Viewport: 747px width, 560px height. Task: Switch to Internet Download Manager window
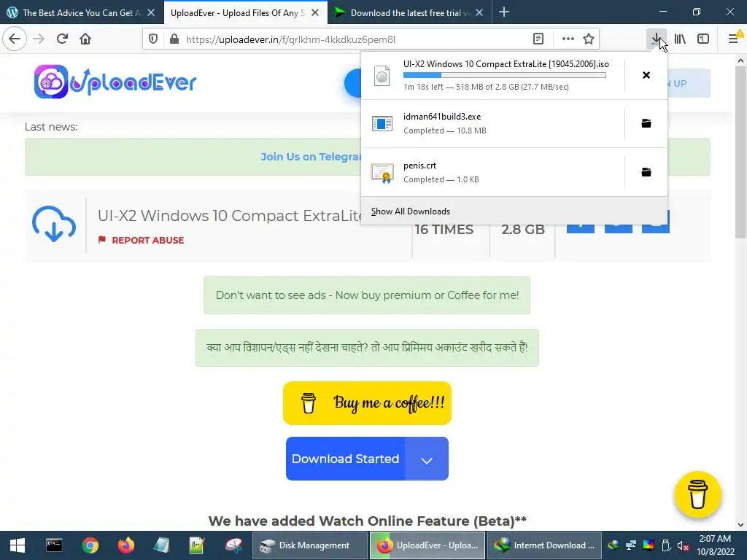point(544,545)
